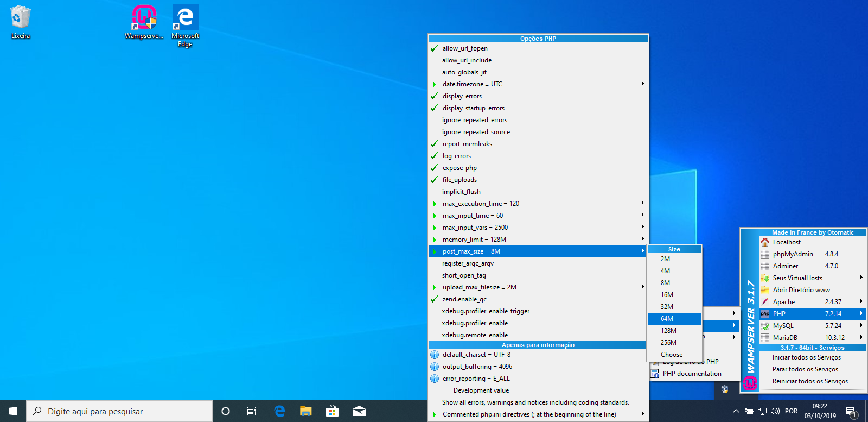Click the Abrir Diretório www folder icon
Screen dimensions: 868x422
tap(765, 290)
